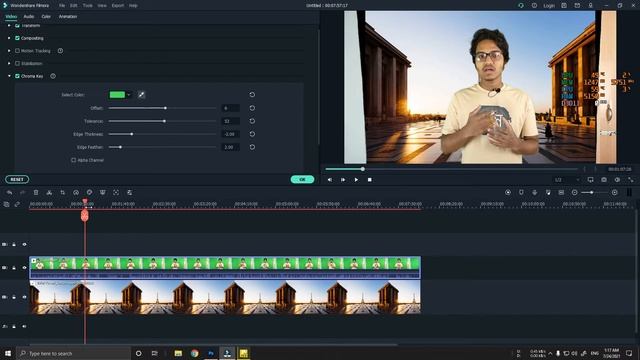Image resolution: width=640 pixels, height=360 pixels.
Task: Open the Select Color dropdown arrow
Action: 129,95
